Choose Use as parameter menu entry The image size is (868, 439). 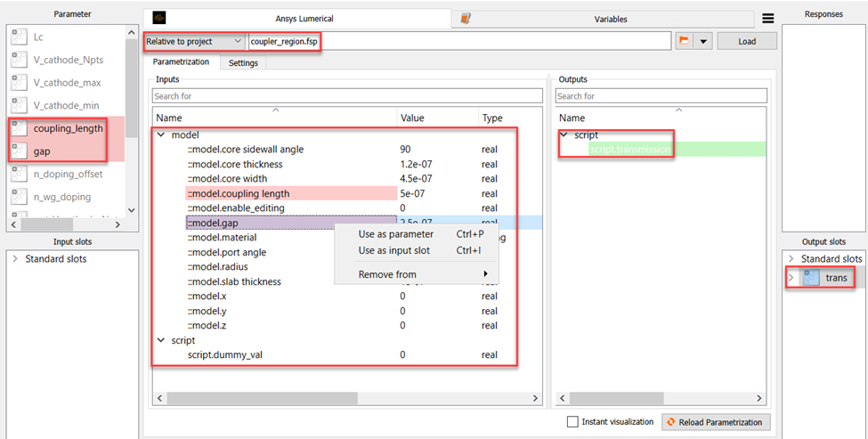(417, 234)
